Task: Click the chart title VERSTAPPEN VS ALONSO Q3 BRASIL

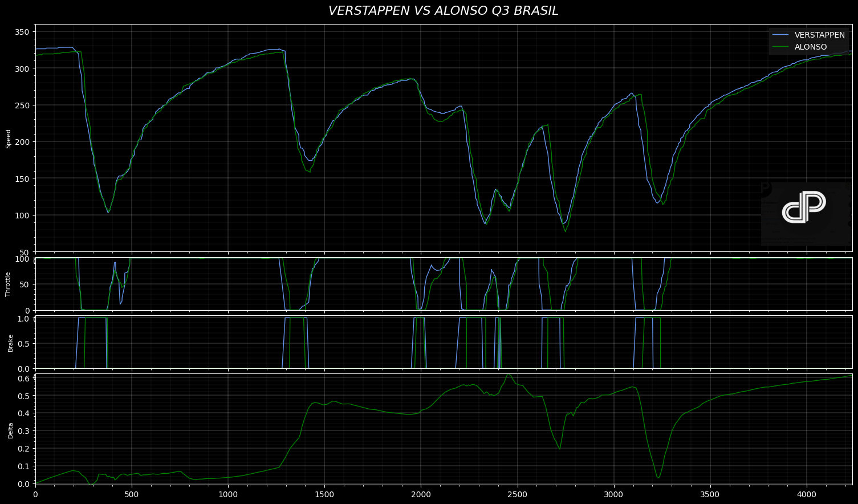Action: point(443,11)
